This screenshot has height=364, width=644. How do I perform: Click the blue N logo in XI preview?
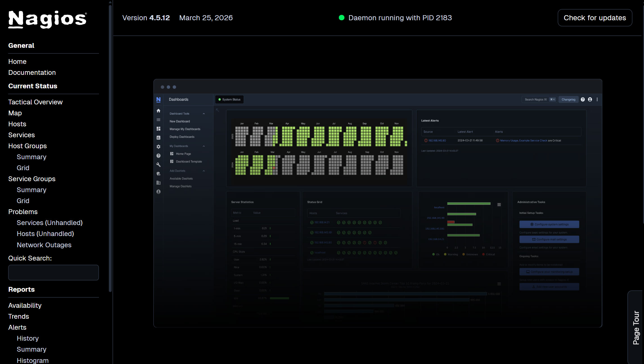point(158,100)
